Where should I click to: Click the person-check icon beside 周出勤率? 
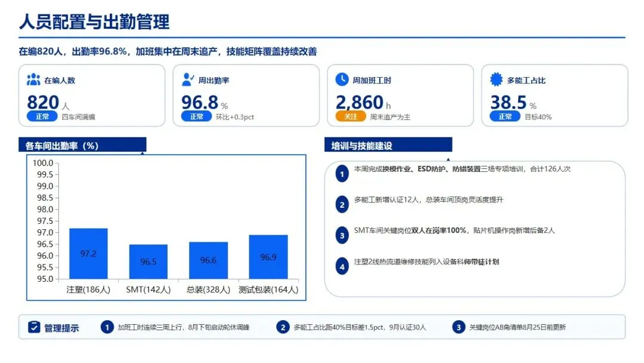tap(188, 79)
